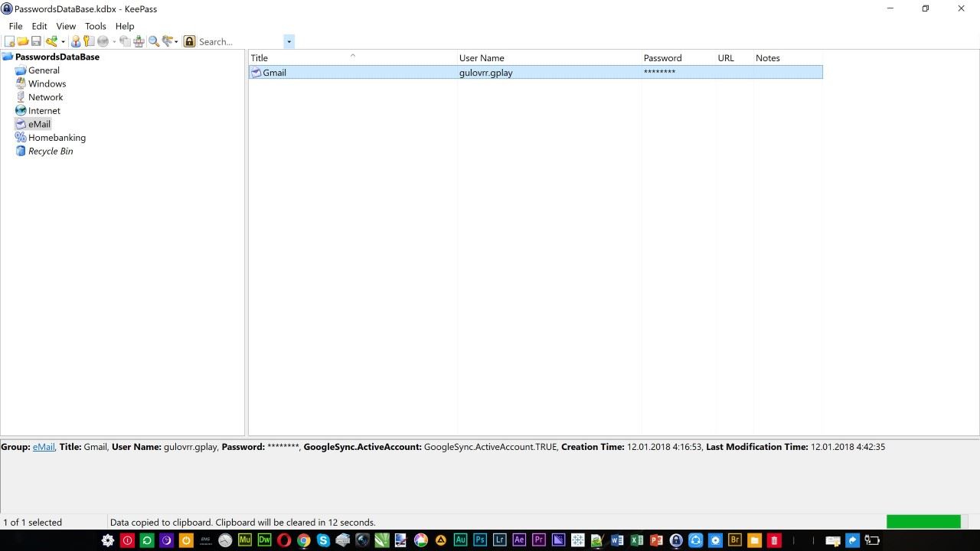The height and width of the screenshot is (551, 980).
Task: Click the gulovrr.gplay user name cell
Action: click(486, 73)
